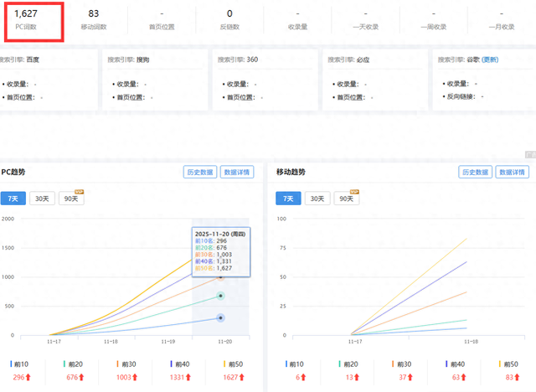Select the 7天 tab in 移动趋势
This screenshot has height=392, width=536.
pos(288,199)
